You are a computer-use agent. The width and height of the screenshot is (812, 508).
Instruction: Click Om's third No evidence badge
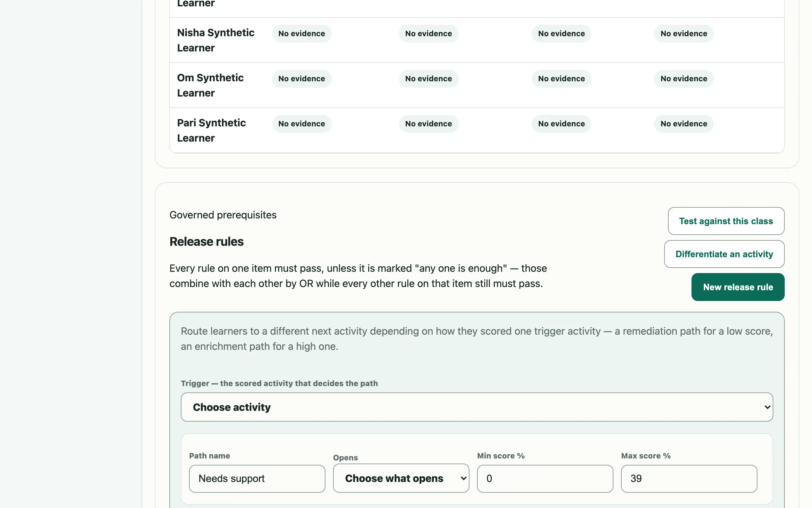point(561,79)
